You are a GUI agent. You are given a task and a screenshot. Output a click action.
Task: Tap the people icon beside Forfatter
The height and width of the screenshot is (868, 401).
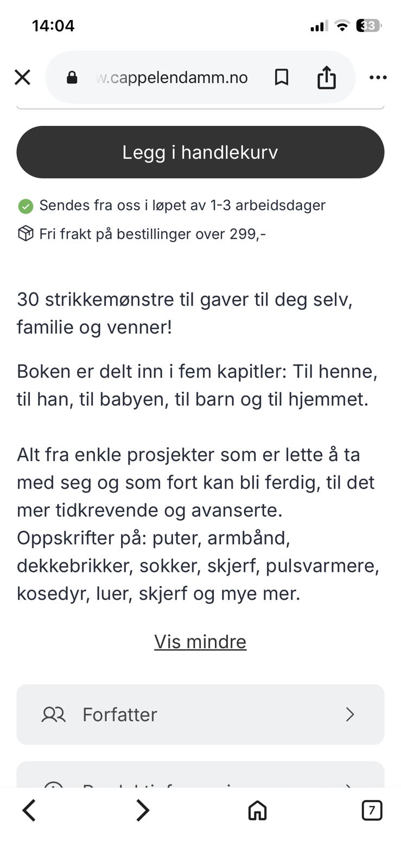tap(54, 714)
